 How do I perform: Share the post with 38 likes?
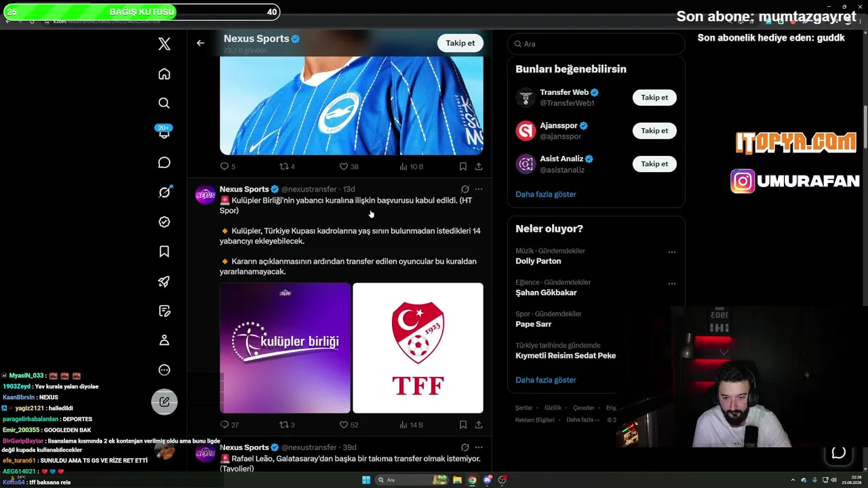(x=479, y=166)
